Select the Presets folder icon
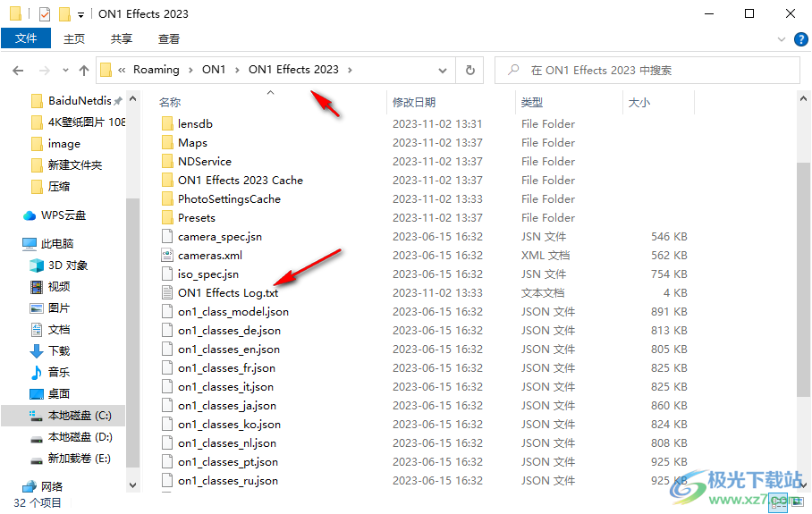812x514 pixels. [167, 217]
